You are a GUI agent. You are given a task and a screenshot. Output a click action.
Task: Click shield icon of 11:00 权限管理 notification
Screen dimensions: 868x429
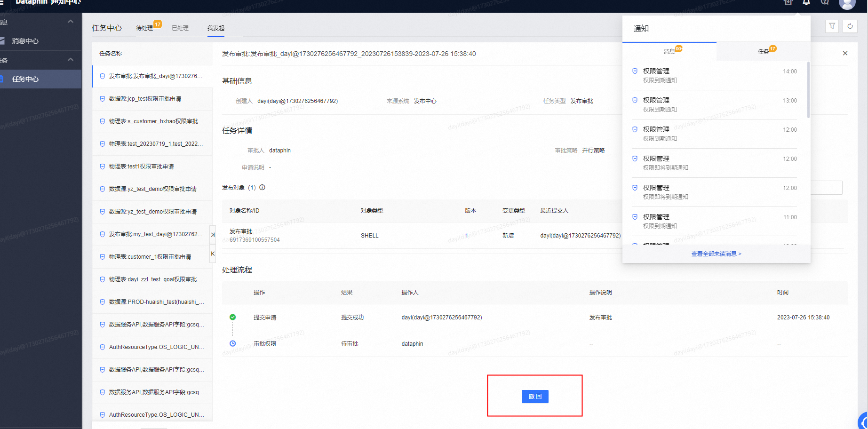click(635, 217)
